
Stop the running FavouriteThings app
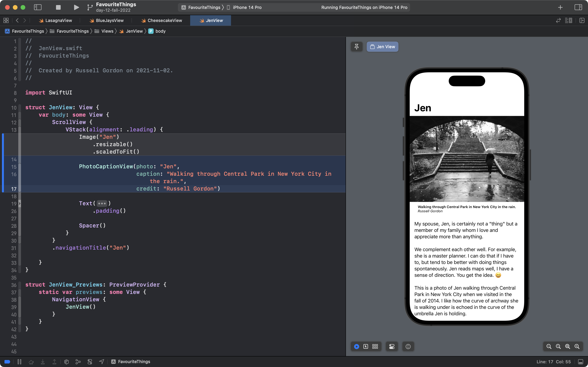coord(58,7)
